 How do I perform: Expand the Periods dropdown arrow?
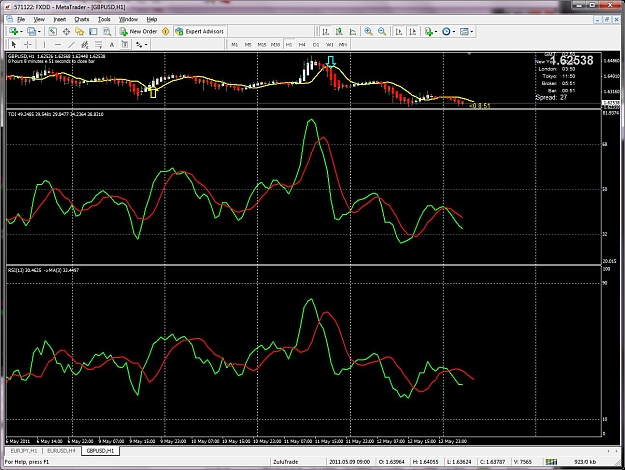pyautogui.click(x=454, y=31)
